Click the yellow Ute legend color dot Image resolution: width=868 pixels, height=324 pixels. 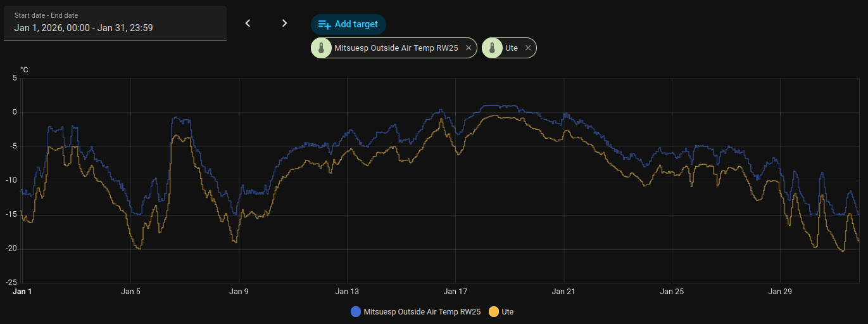tap(494, 312)
